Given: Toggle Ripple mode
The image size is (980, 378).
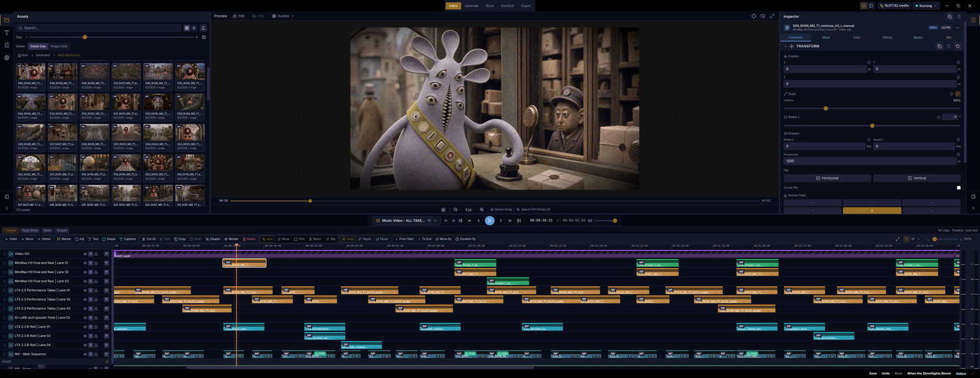Looking at the screenshot, I should point(365,239).
